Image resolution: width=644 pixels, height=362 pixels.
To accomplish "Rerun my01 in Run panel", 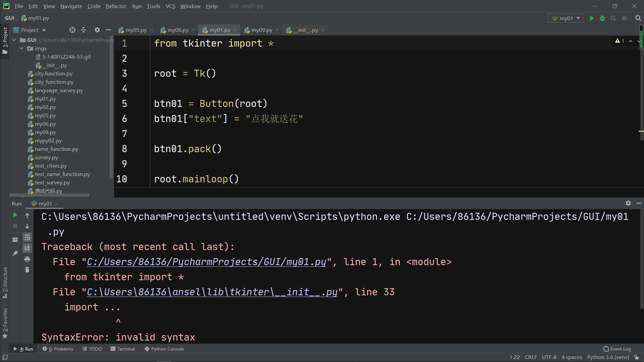I will tap(15, 215).
